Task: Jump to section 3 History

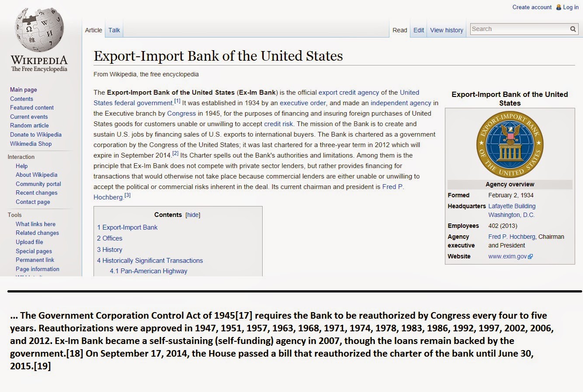Action: click(110, 250)
